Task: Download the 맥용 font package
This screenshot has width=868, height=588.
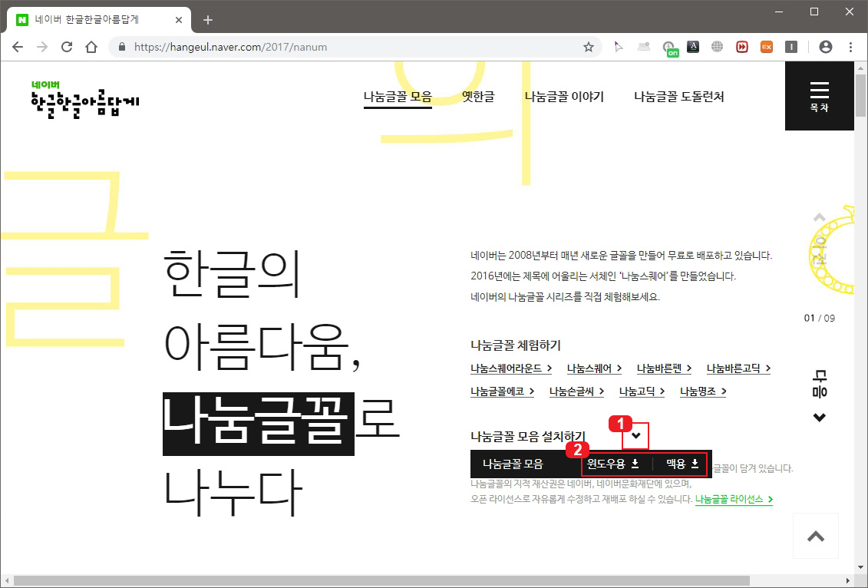Action: pos(682,464)
